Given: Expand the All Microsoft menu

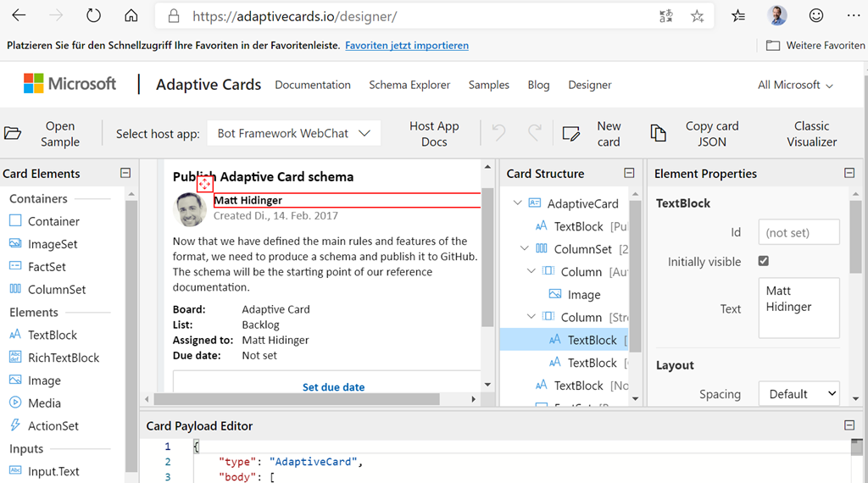Looking at the screenshot, I should (x=795, y=85).
